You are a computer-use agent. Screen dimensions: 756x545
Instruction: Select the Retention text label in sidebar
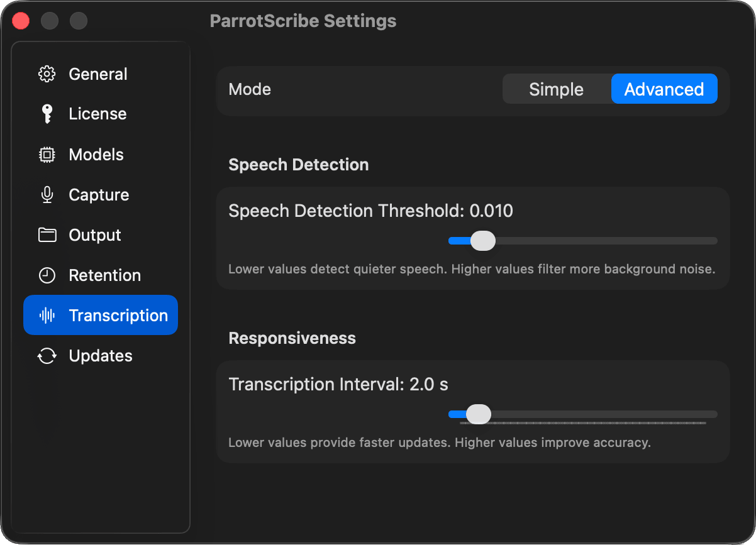tap(104, 275)
